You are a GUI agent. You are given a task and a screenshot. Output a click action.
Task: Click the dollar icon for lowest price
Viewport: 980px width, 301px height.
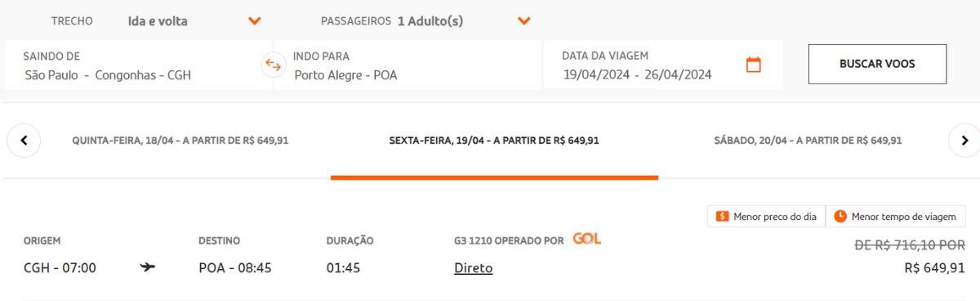(722, 217)
